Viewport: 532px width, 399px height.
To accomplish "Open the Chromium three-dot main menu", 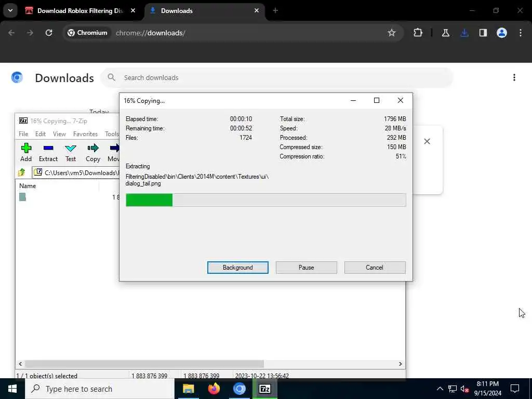I will (x=521, y=33).
